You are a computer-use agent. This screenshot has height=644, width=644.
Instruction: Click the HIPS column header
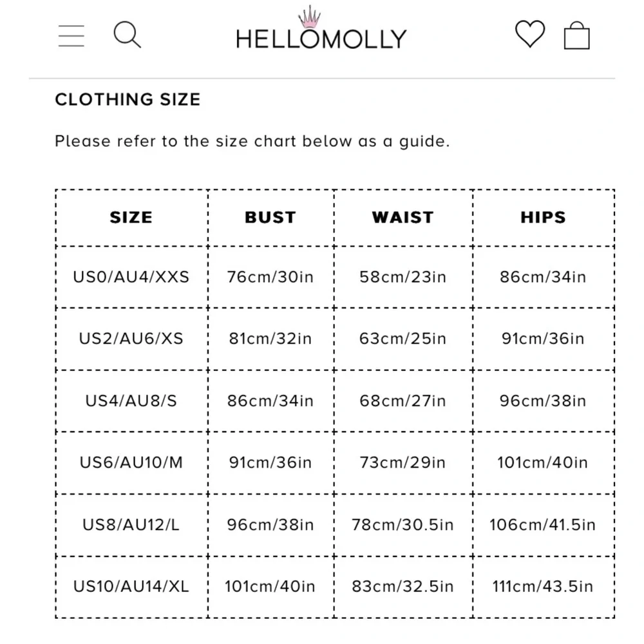tap(543, 217)
